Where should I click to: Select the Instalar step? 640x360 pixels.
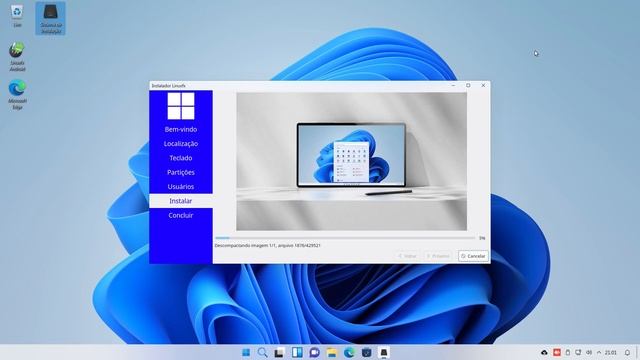(x=181, y=201)
